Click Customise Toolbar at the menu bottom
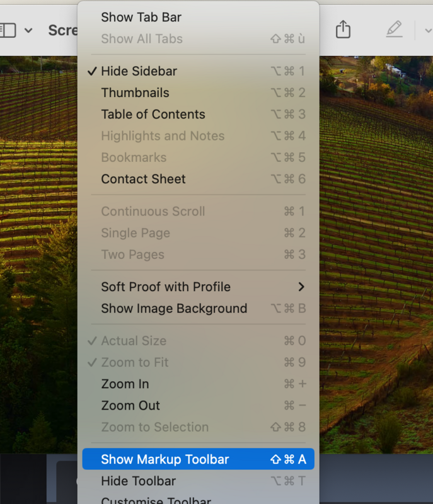This screenshot has height=504, width=433. (x=156, y=500)
